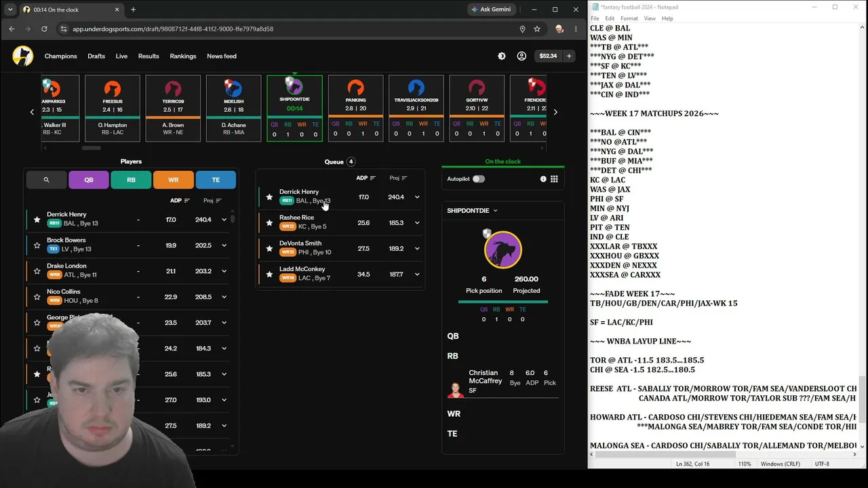Click the Ask Gemini button
868x488 pixels.
tap(492, 9)
